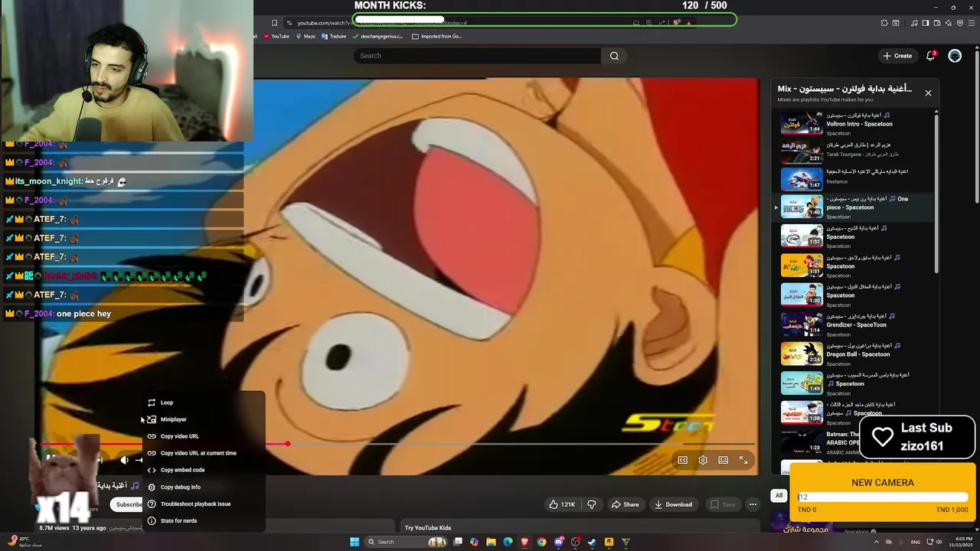
Task: Play Grendizer - SpaceToon playlist item
Action: pos(851,324)
